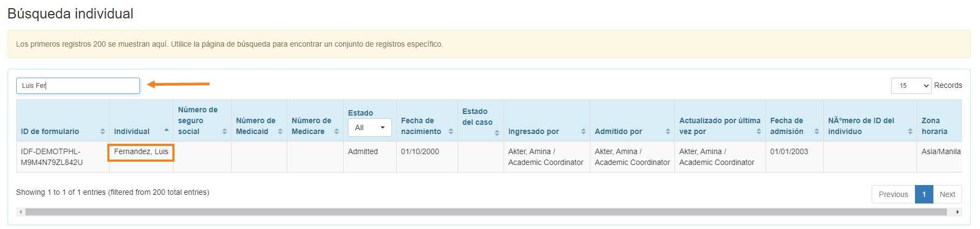Sort by Número de Medicaid icon
The height and width of the screenshot is (229, 980).
[280, 132]
